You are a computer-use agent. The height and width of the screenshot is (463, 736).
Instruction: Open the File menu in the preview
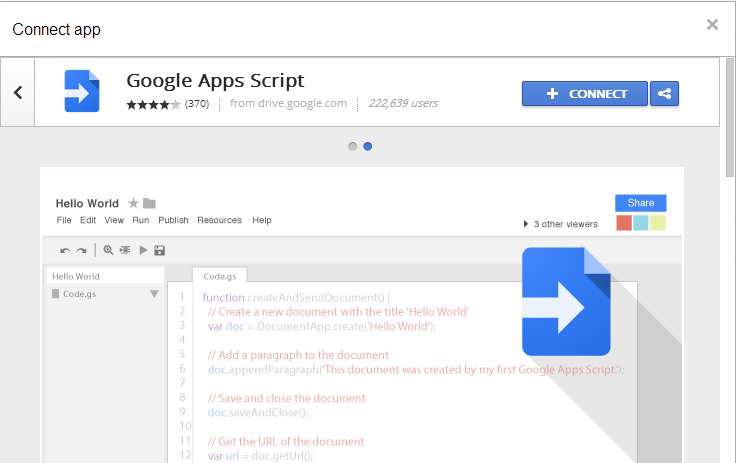coord(64,220)
